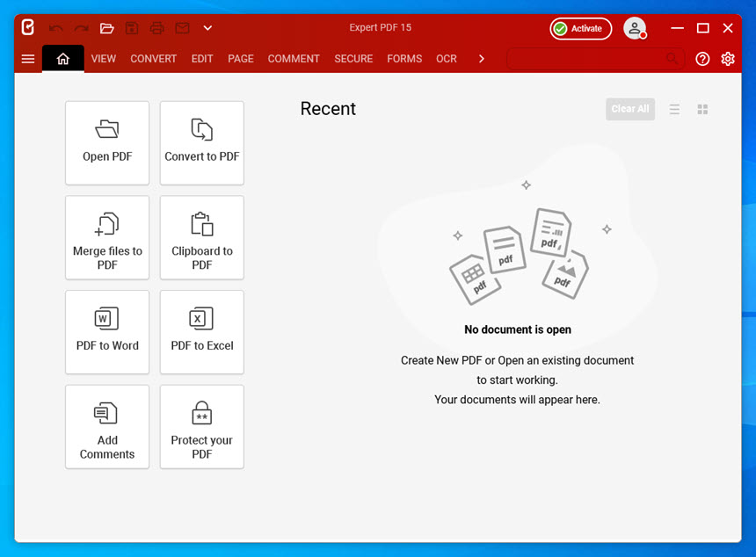The height and width of the screenshot is (557, 756).
Task: Choose the Merge files to PDF tile
Action: coord(107,237)
